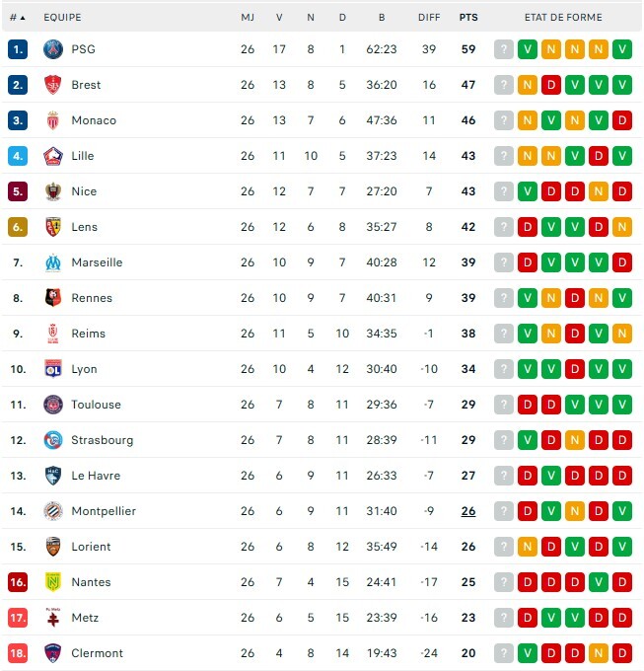Click the Brest club logo
The width and height of the screenshot is (644, 671).
click(x=53, y=85)
